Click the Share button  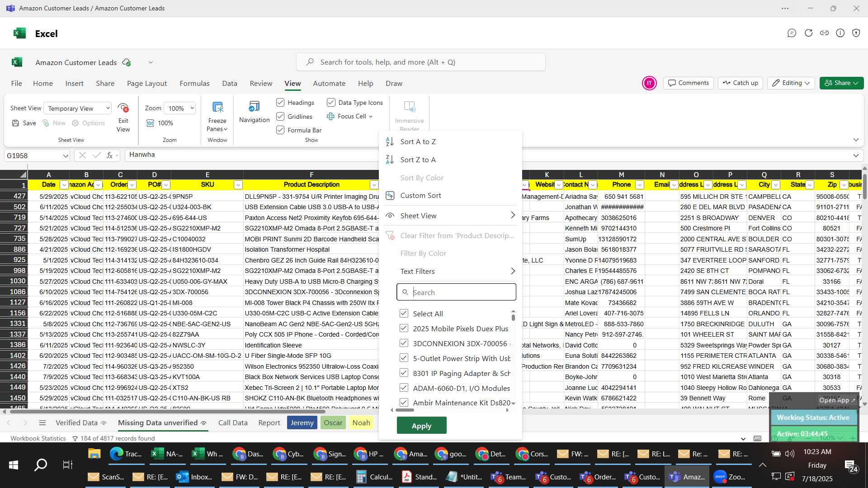point(841,83)
